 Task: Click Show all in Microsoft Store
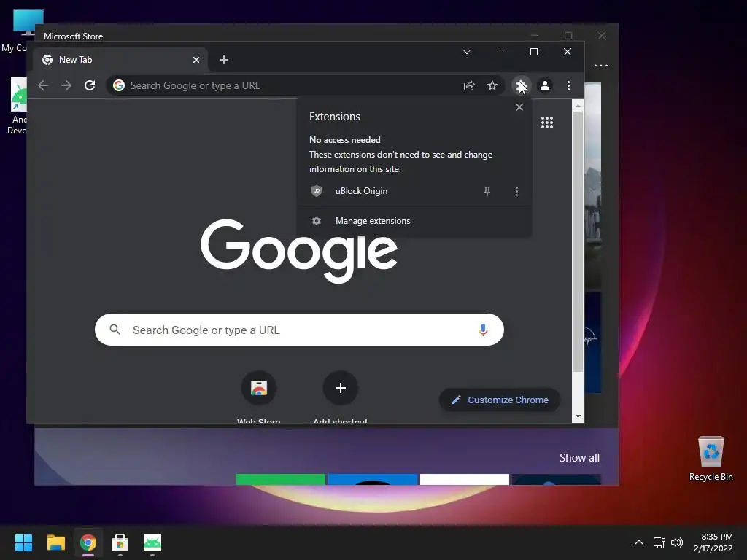pyautogui.click(x=579, y=458)
